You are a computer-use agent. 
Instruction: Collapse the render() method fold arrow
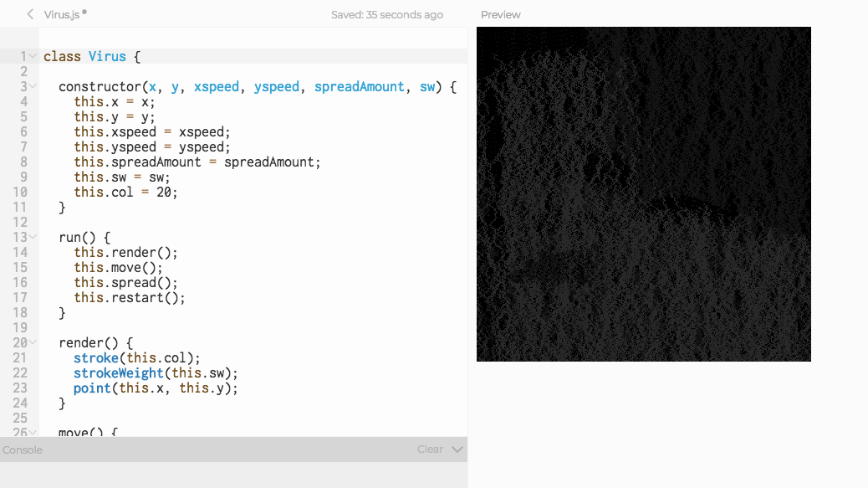click(x=33, y=343)
